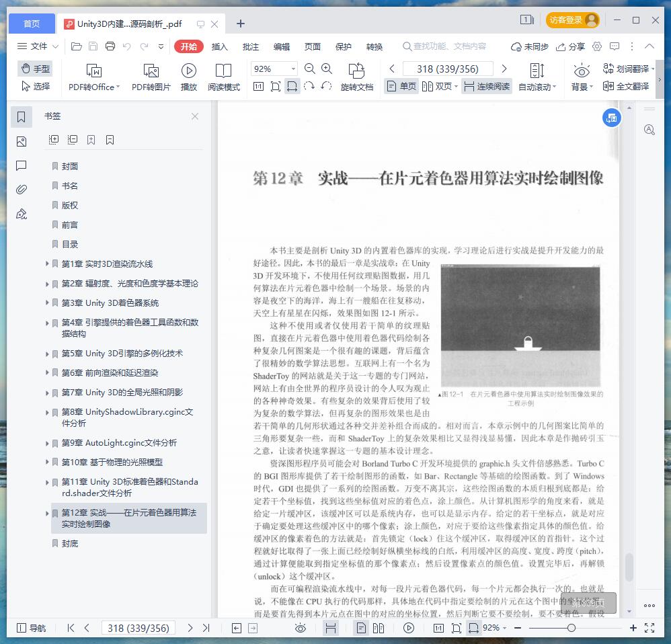The width and height of the screenshot is (671, 644).
Task: Click the zoom out magnifier icon
Action: (x=309, y=69)
